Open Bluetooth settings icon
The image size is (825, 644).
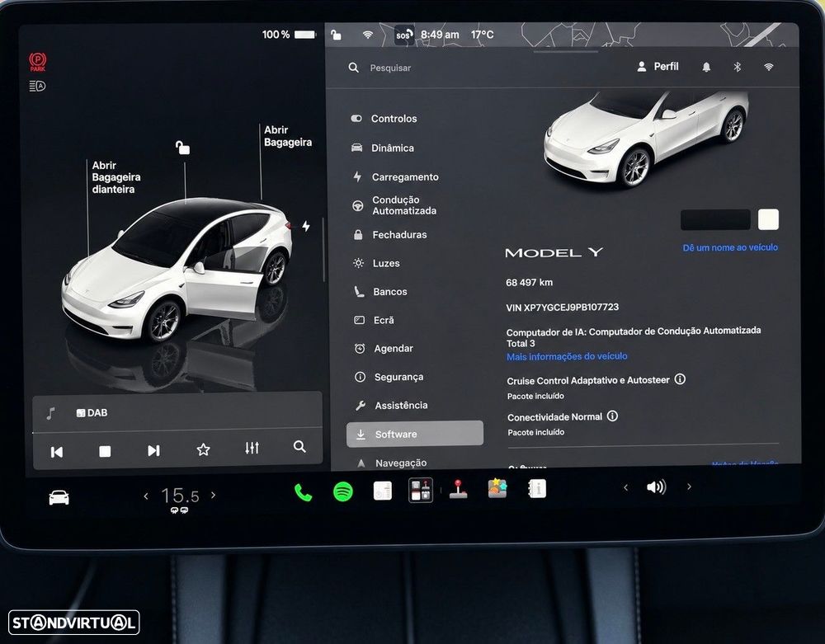coord(737,67)
